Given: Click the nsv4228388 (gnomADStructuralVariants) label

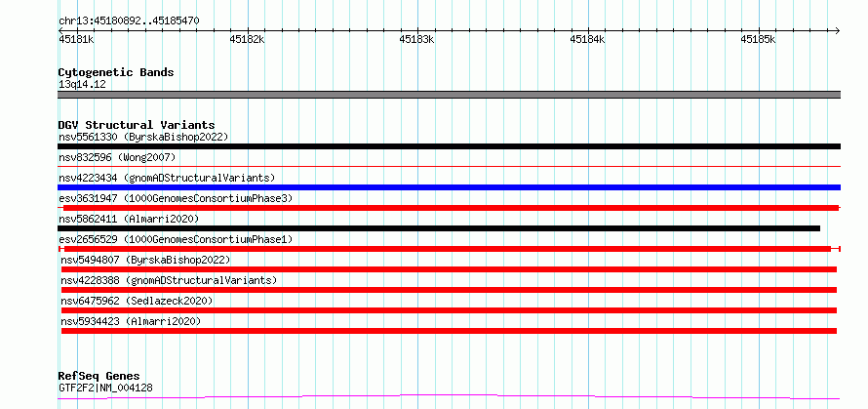Looking at the screenshot, I should tap(169, 280).
